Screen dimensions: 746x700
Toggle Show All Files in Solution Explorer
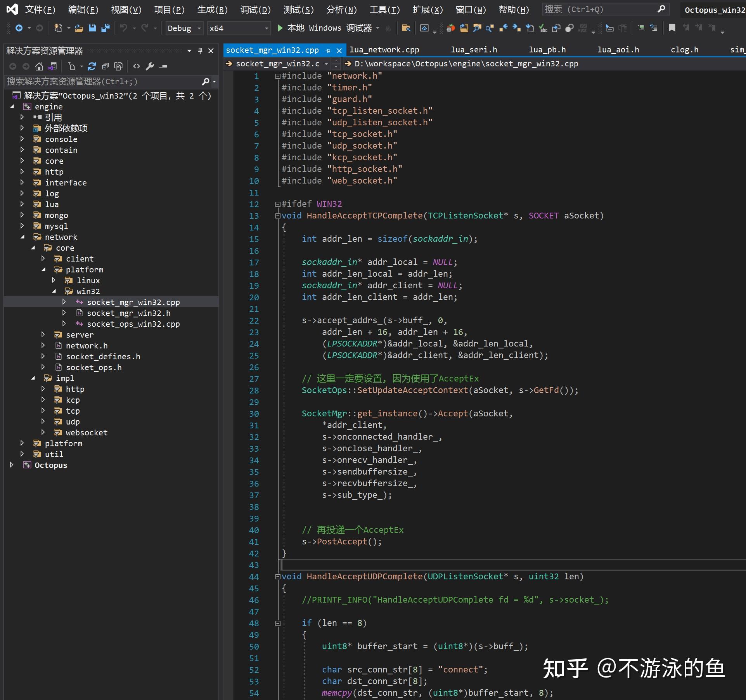click(118, 66)
